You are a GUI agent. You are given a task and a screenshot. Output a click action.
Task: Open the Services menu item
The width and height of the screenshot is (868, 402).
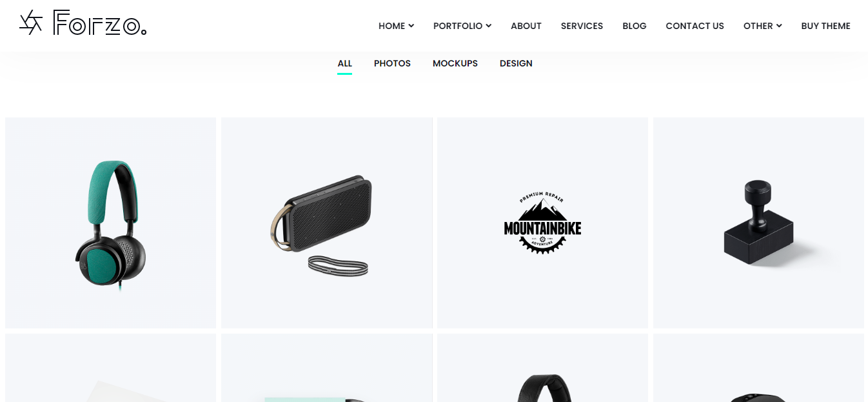[x=582, y=26]
